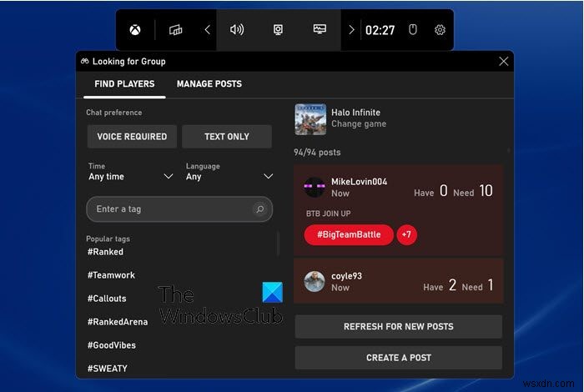Click the Create A Post button
This screenshot has width=584, height=392.
click(x=399, y=358)
